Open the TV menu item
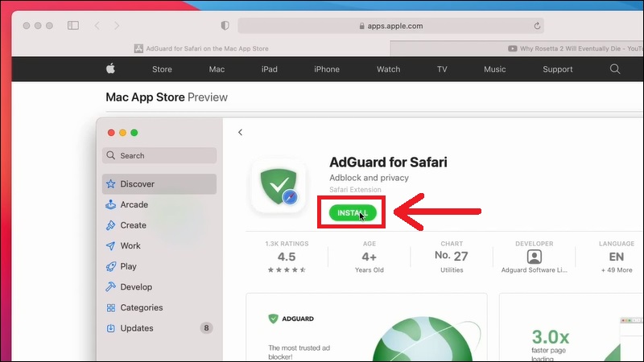644x362 pixels. click(442, 69)
